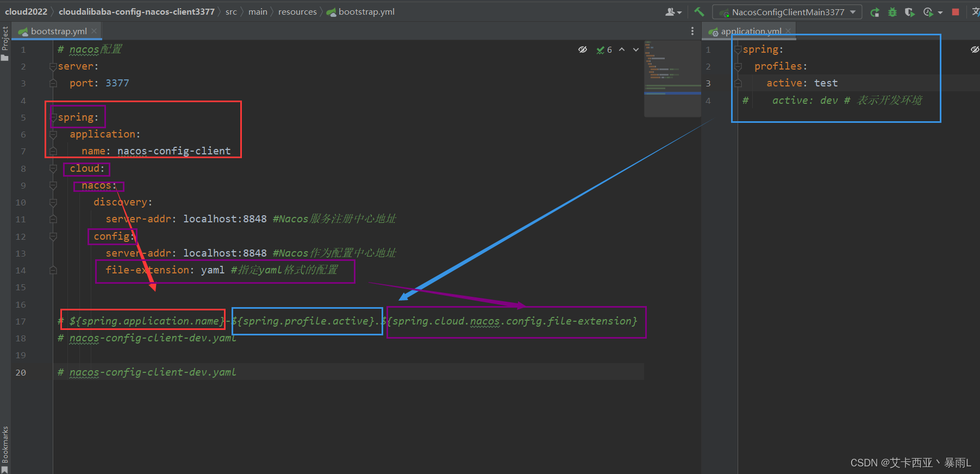Click the src breadcrumb segment
This screenshot has height=474, width=980.
(x=231, y=11)
